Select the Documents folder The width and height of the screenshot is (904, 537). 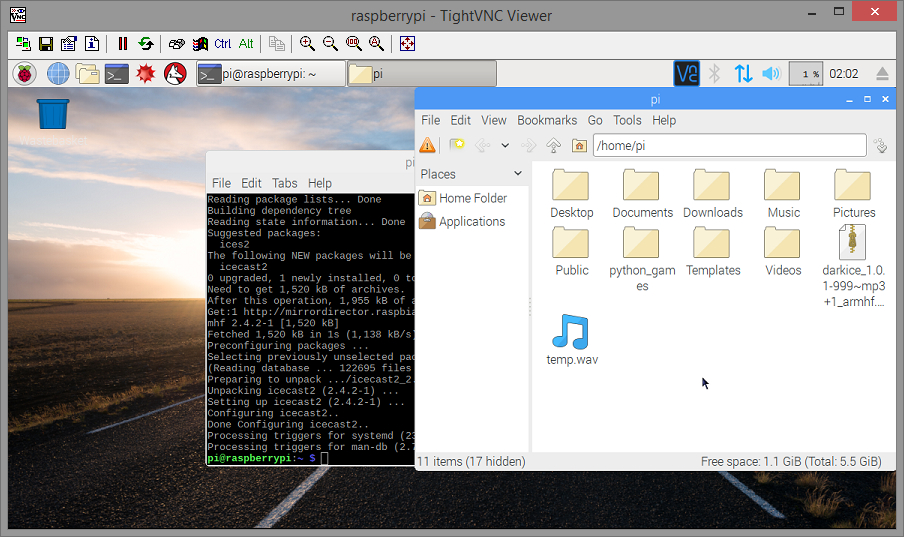(642, 194)
